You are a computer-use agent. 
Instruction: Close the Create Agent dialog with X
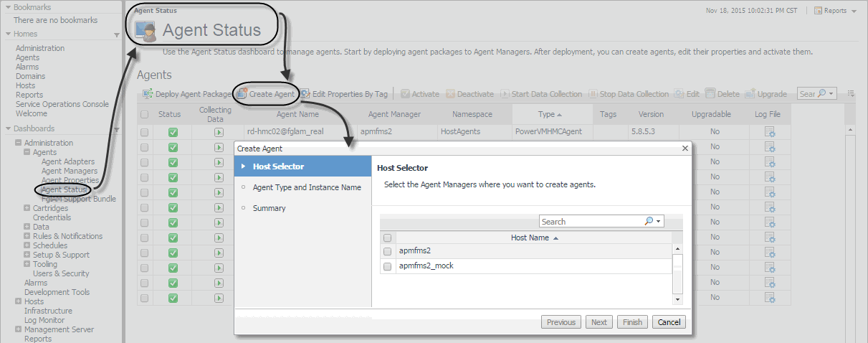pyautogui.click(x=685, y=149)
